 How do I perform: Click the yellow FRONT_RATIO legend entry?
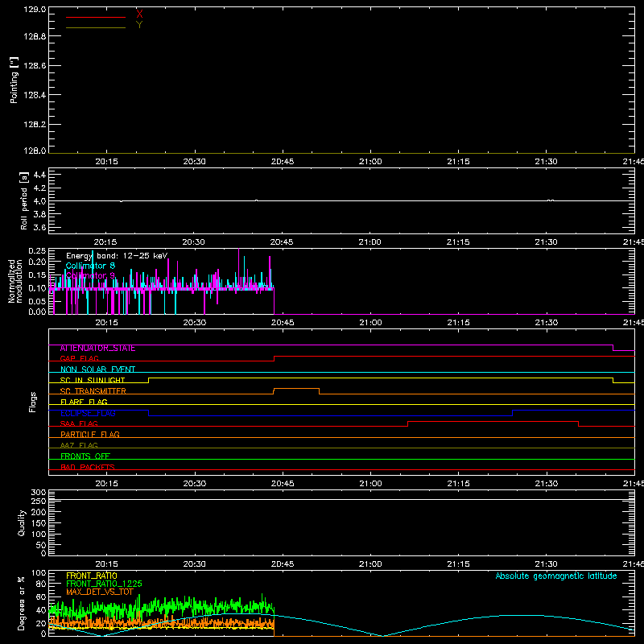click(x=92, y=576)
